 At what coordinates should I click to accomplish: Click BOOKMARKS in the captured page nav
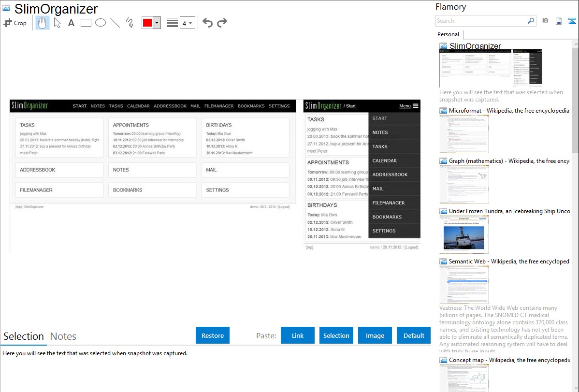click(251, 106)
